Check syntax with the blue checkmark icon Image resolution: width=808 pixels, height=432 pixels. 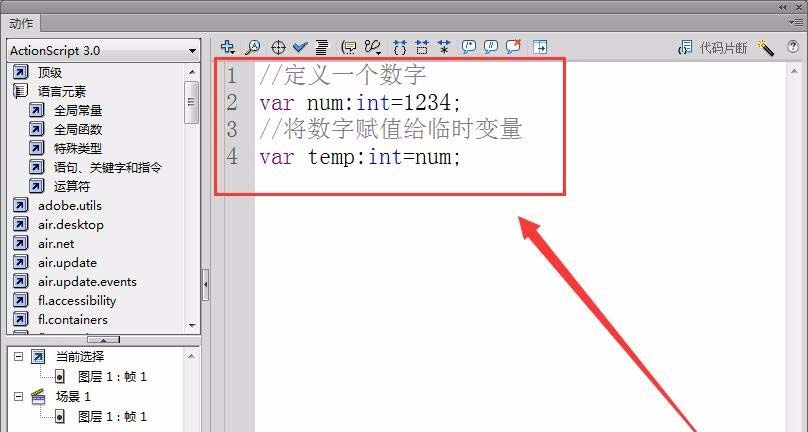[300, 48]
